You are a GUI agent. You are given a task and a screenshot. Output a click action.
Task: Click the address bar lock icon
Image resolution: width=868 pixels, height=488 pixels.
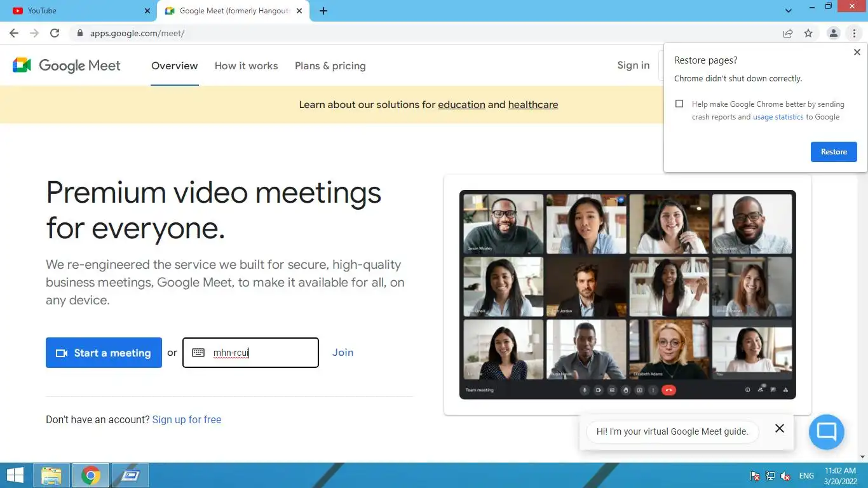coord(80,33)
